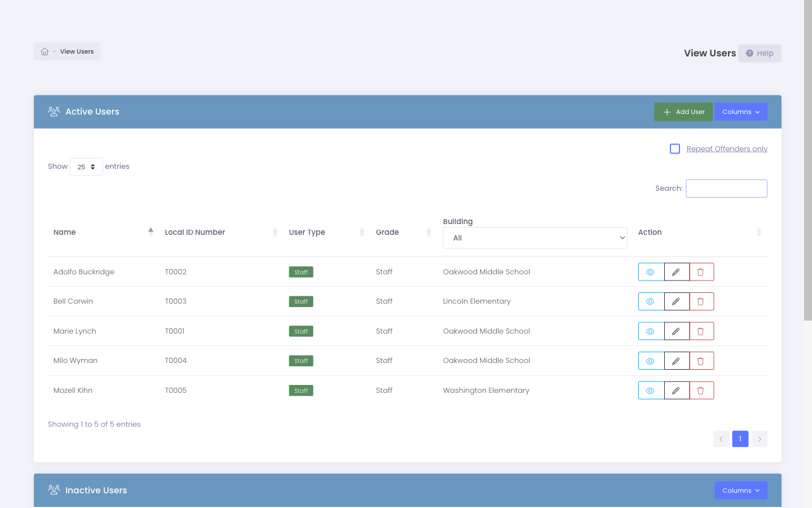Click local ID T0002
The width and height of the screenshot is (812, 508).
(176, 271)
